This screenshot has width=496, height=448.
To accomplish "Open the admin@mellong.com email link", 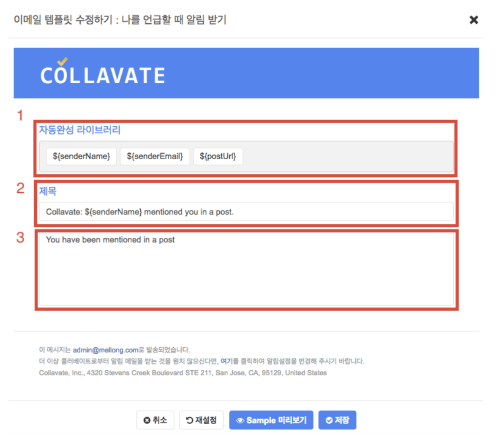I will pyautogui.click(x=106, y=350).
